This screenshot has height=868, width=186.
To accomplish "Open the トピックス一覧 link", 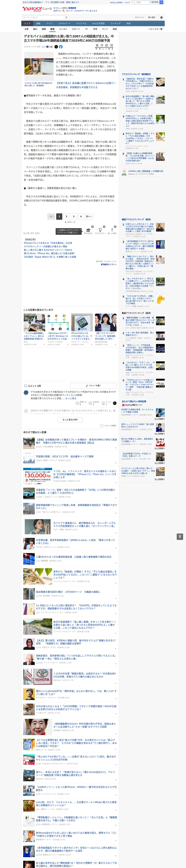I will (x=155, y=29).
